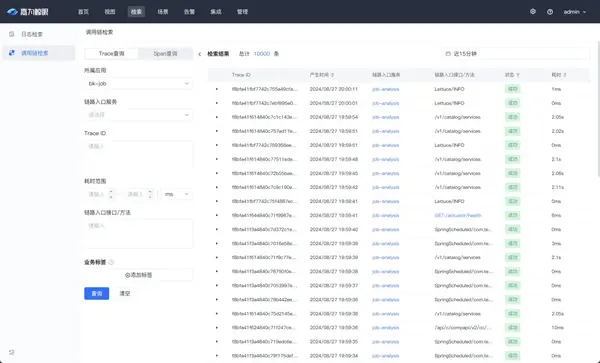The image size is (600, 363).
Task: Click the calendar icon beside 近15分钟
Action: (x=448, y=54)
